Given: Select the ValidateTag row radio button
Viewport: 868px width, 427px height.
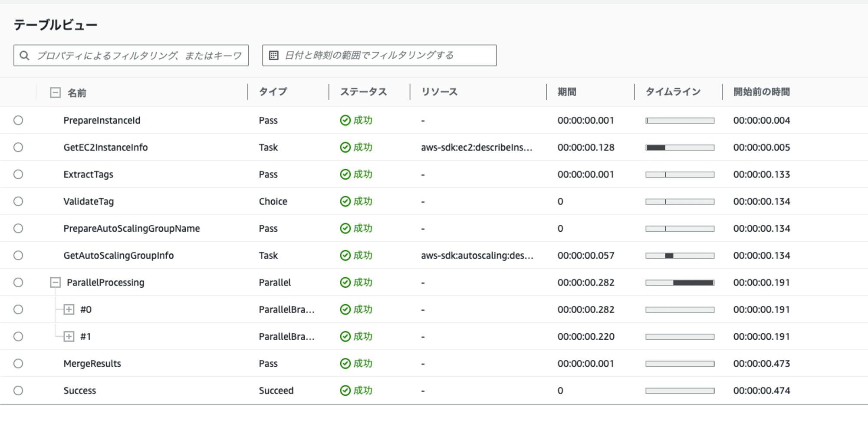Looking at the screenshot, I should pos(18,201).
